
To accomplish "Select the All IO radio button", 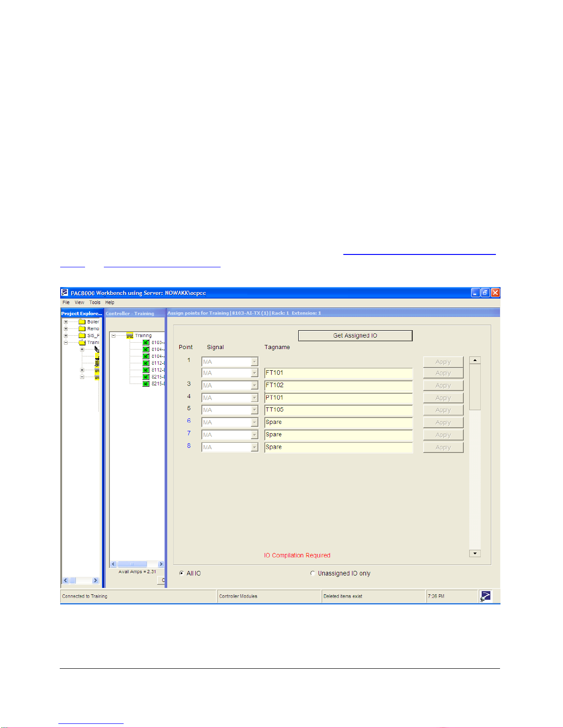I will click(182, 573).
